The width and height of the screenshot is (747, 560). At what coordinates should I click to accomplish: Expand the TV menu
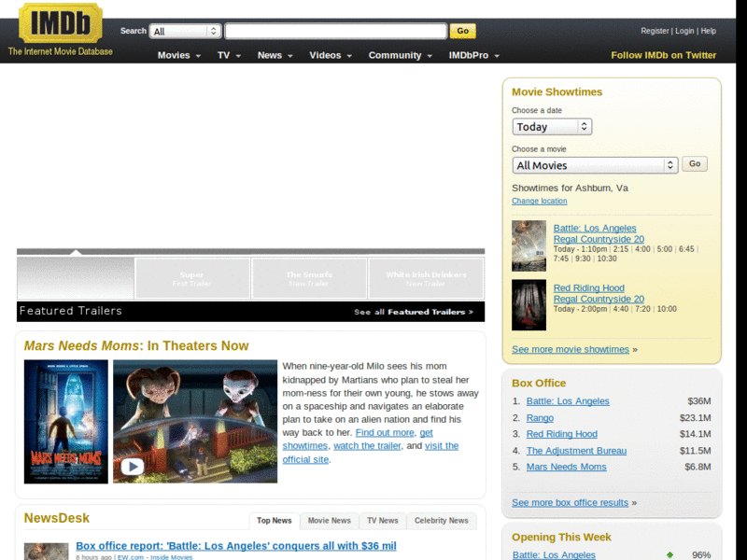[x=229, y=55]
